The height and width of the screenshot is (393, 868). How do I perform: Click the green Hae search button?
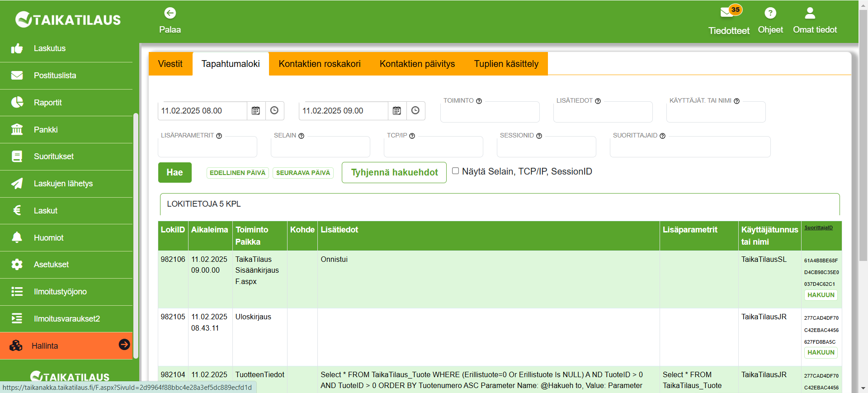point(175,172)
